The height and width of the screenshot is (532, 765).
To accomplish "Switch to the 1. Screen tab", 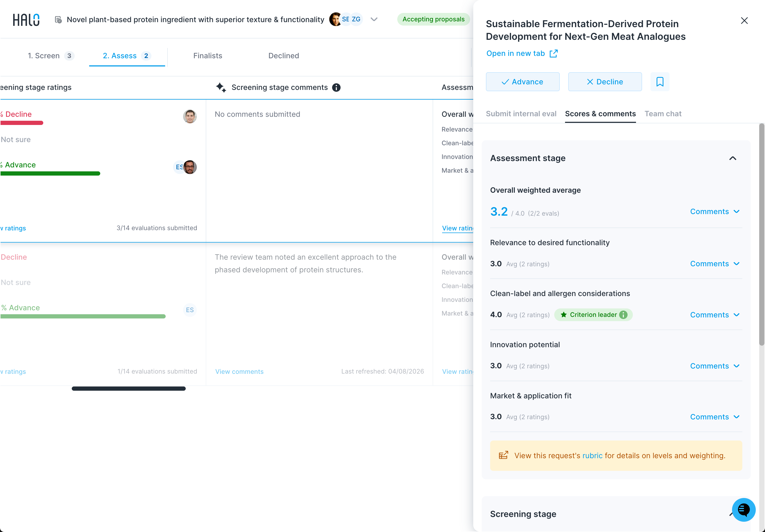I will pos(51,56).
